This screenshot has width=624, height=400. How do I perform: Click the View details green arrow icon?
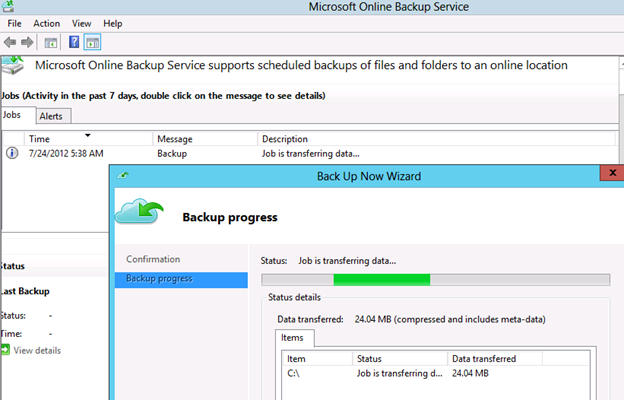click(5, 350)
